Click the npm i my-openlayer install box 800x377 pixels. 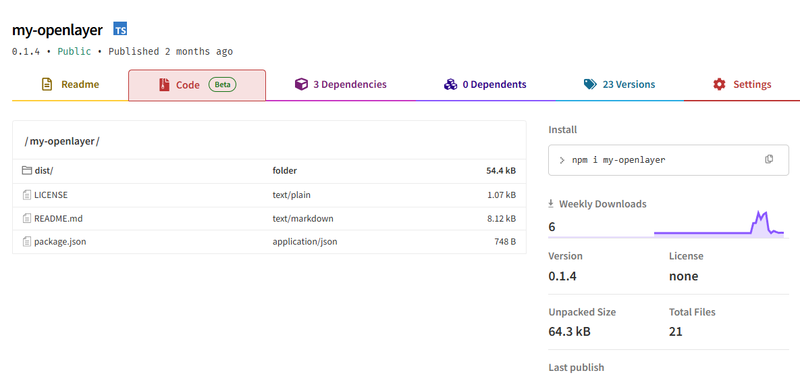coord(668,160)
